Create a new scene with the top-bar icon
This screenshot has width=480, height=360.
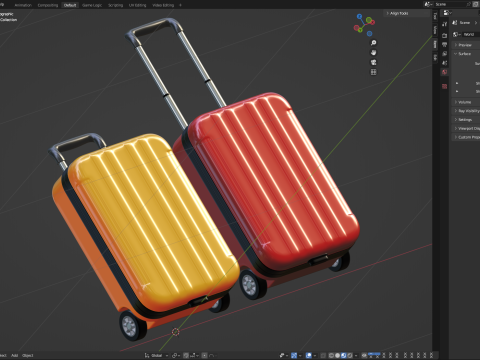(476, 4)
